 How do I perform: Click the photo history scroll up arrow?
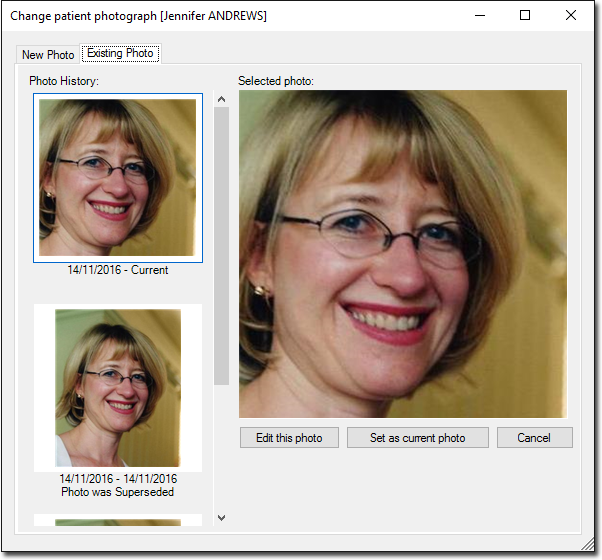221,99
